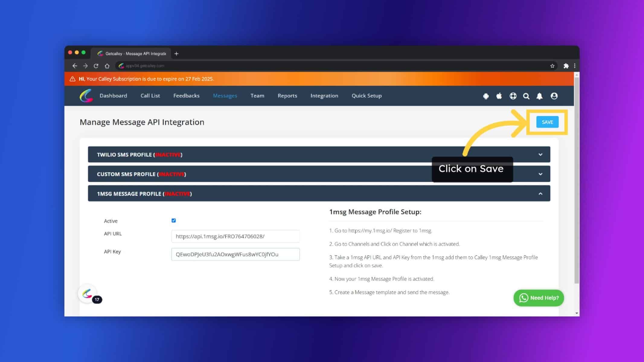Open the Team menu
Image resolution: width=644 pixels, height=362 pixels.
tap(257, 96)
